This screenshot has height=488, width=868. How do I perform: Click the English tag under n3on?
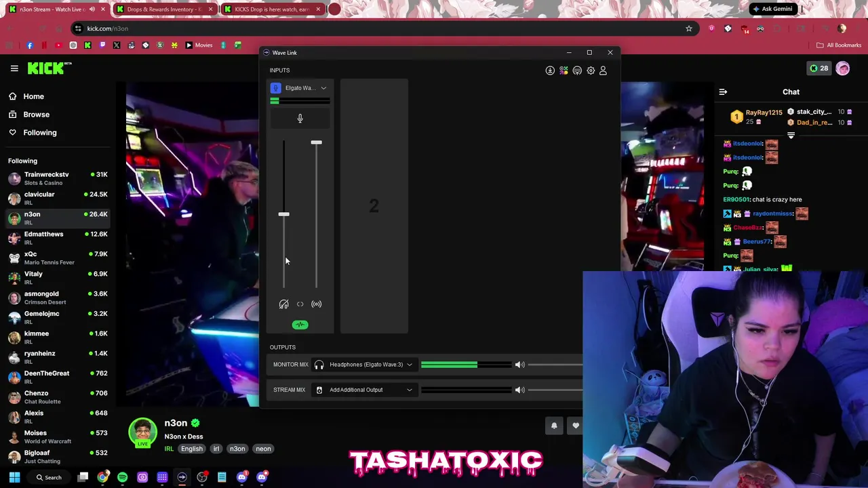tap(191, 449)
